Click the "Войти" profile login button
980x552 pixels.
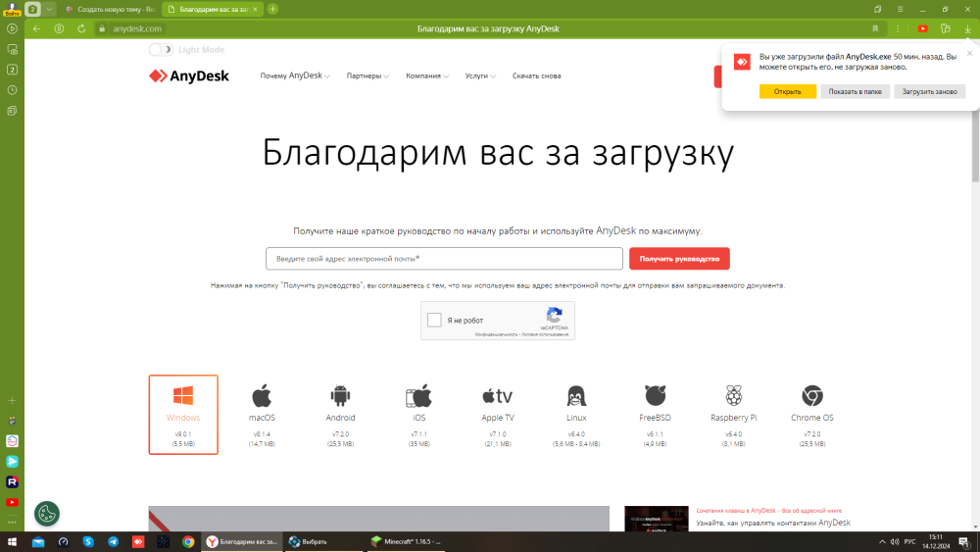11,9
